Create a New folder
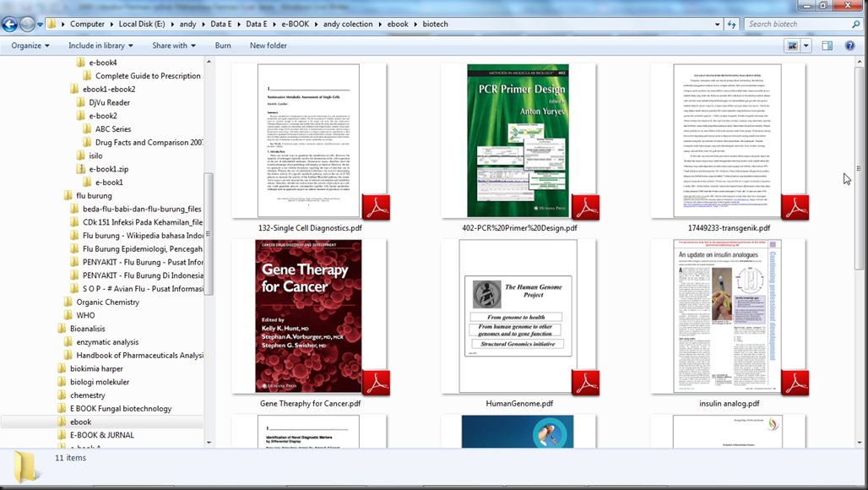868x490 pixels. 268,46
